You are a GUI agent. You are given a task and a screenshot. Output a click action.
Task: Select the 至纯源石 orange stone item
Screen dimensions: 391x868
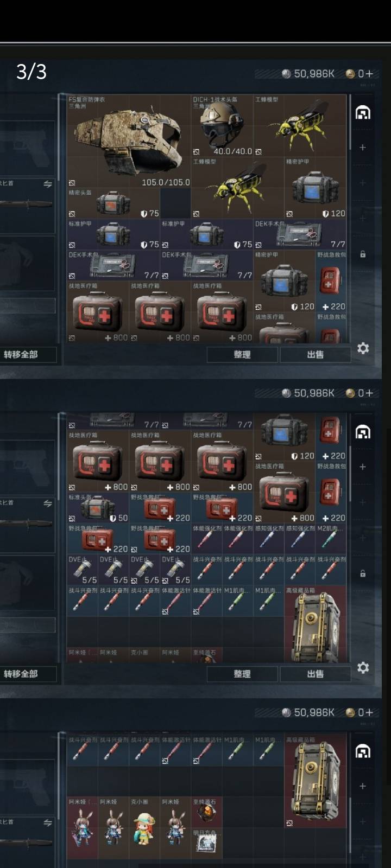(x=206, y=812)
